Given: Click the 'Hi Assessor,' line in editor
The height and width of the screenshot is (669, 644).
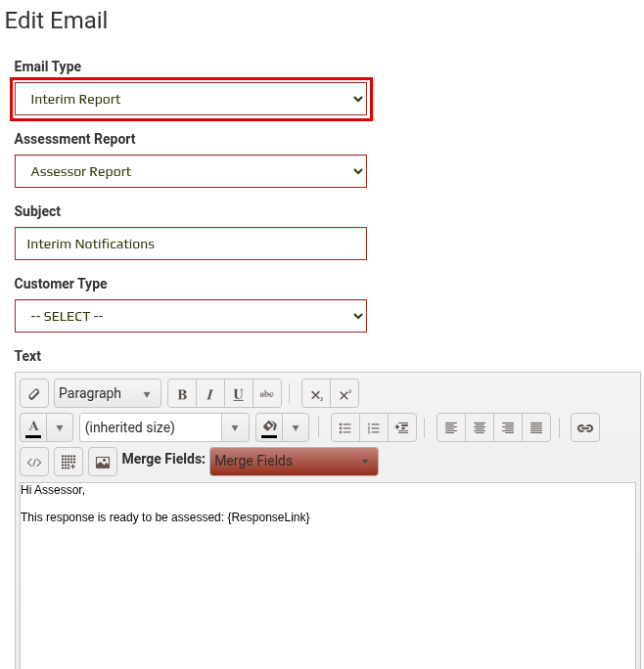Looking at the screenshot, I should [53, 490].
